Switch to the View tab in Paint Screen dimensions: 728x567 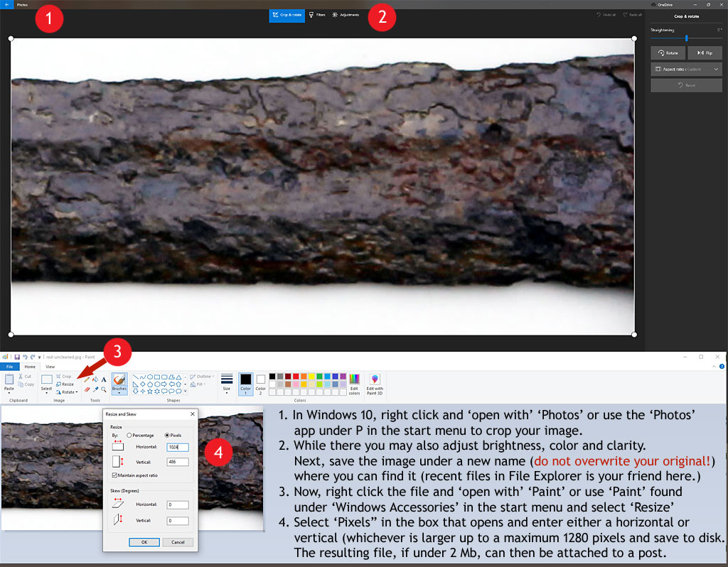50,367
